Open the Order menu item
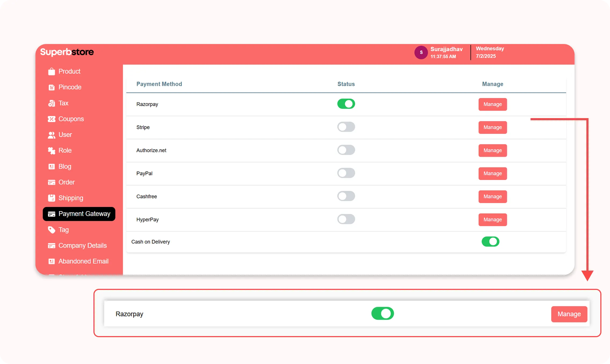The width and height of the screenshot is (610, 364). [x=66, y=182]
